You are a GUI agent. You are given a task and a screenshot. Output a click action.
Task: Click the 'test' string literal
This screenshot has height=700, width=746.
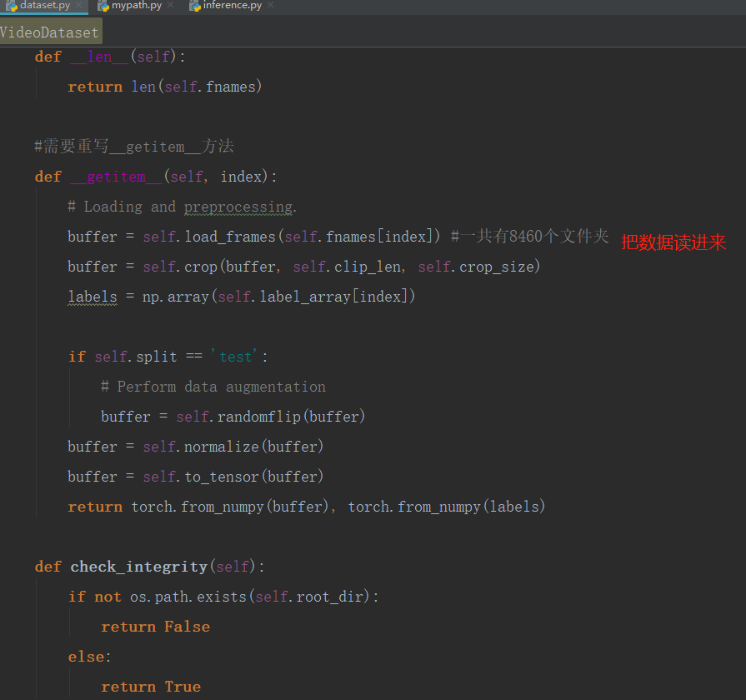coord(235,357)
